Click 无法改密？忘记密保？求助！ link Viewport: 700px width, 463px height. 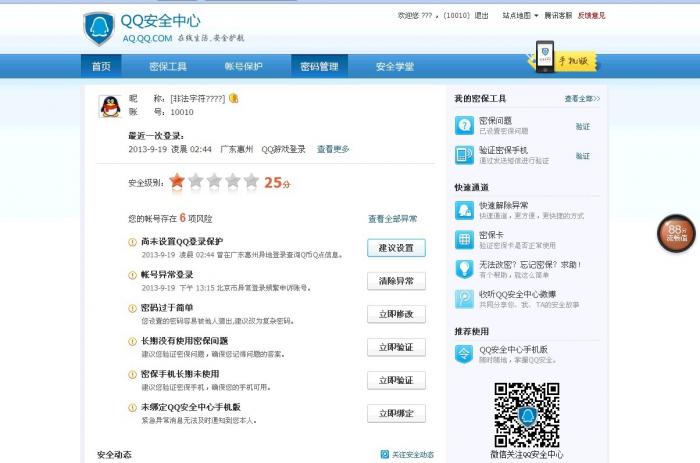(530, 265)
